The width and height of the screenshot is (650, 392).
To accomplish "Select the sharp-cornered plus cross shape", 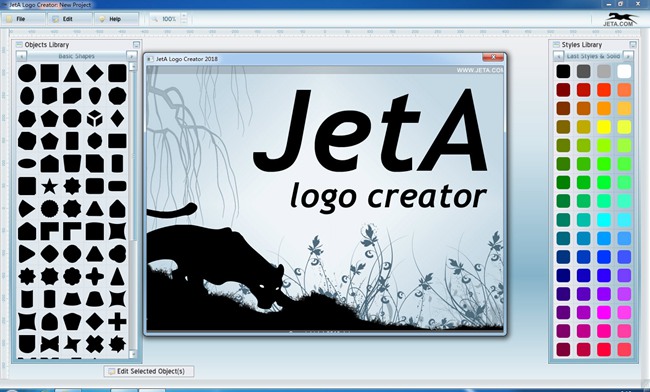I will coord(117,321).
